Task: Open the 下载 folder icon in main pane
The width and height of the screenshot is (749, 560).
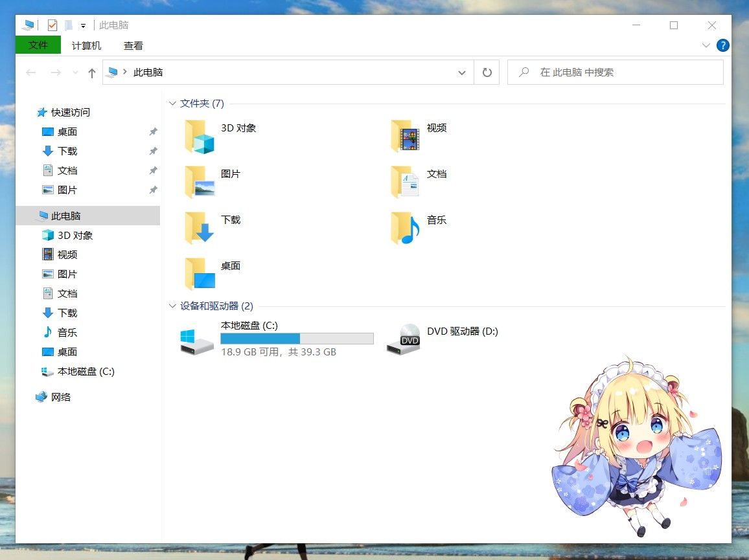Action: coord(200,229)
